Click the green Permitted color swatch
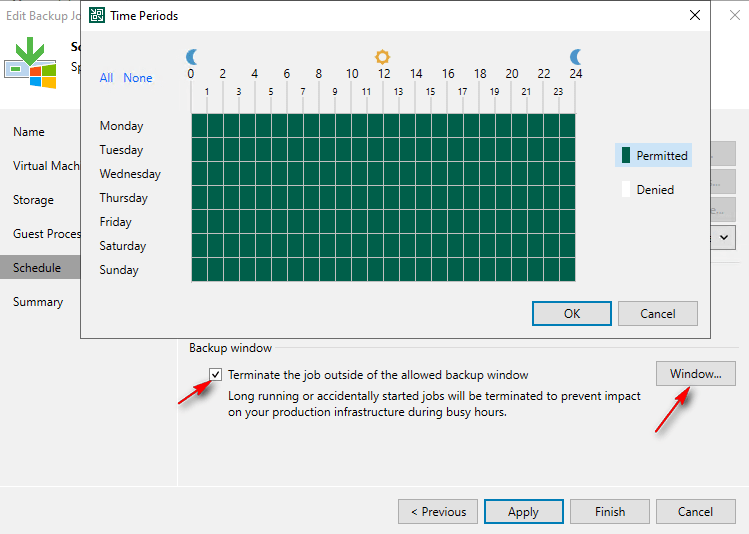Viewport: 749px width, 534px height. coord(626,155)
